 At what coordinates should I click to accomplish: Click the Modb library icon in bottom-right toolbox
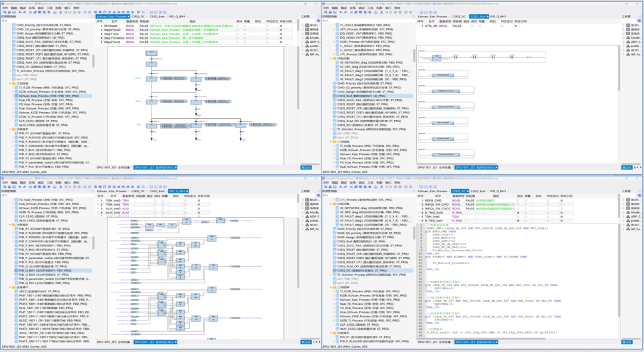pos(627,212)
